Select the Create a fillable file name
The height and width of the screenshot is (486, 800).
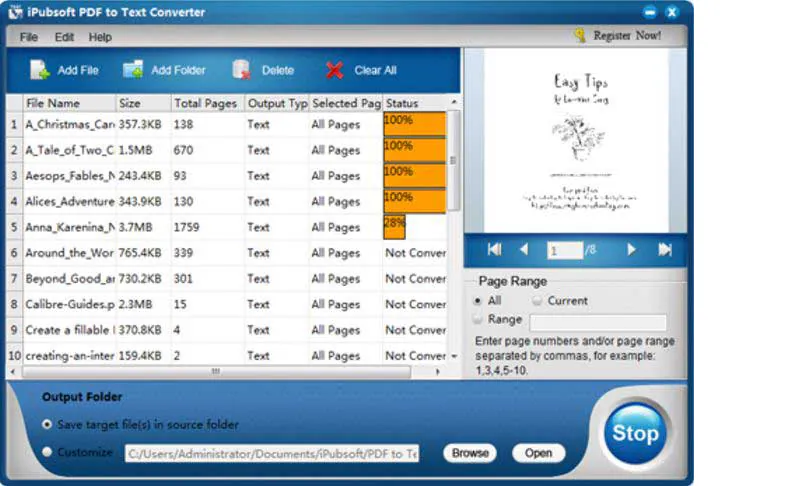[x=70, y=330]
